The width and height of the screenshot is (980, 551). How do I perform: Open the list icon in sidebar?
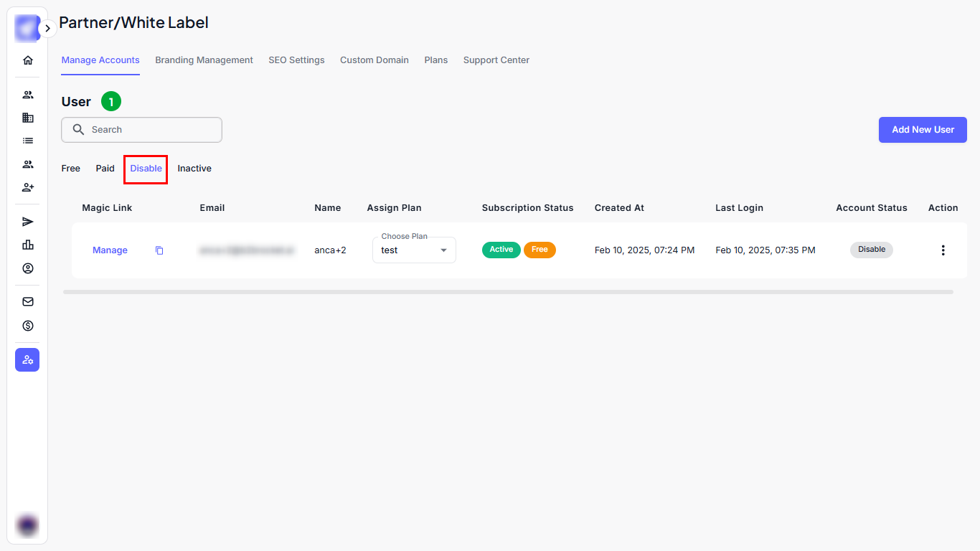click(x=28, y=141)
